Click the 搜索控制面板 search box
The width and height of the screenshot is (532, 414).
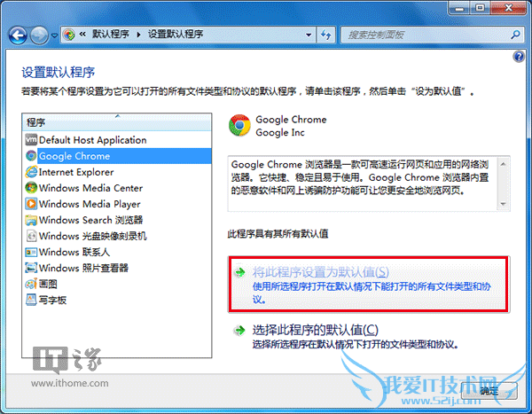(424, 35)
